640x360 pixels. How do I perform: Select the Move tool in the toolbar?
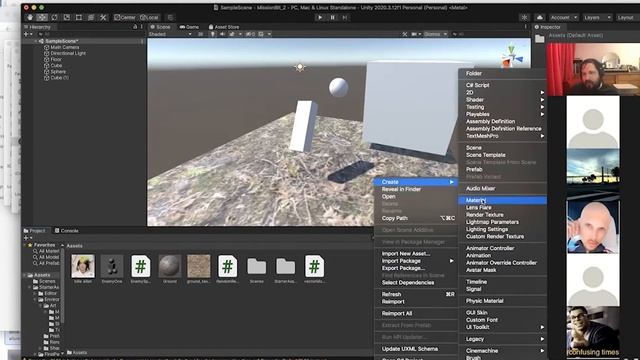[42, 18]
